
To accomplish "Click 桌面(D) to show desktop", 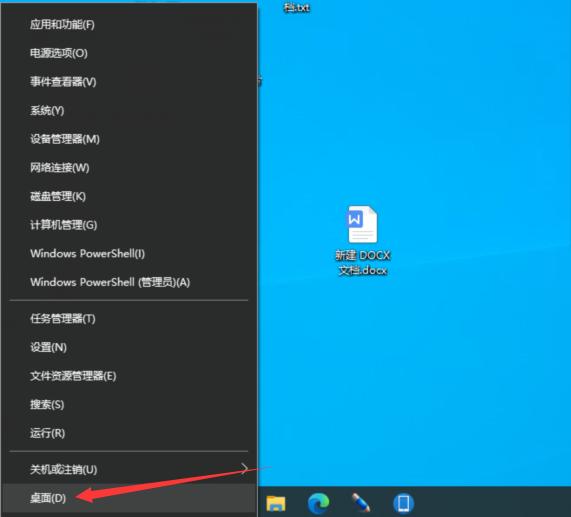I will click(x=129, y=498).
